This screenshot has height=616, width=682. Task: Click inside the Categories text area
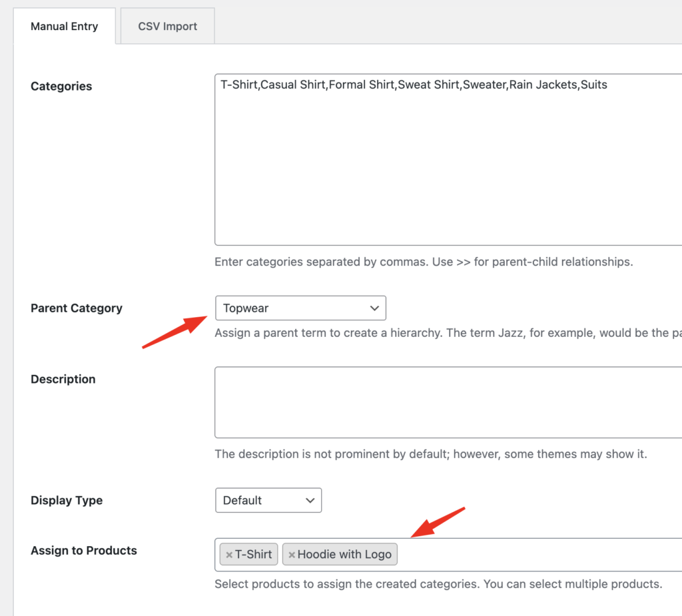(x=448, y=160)
